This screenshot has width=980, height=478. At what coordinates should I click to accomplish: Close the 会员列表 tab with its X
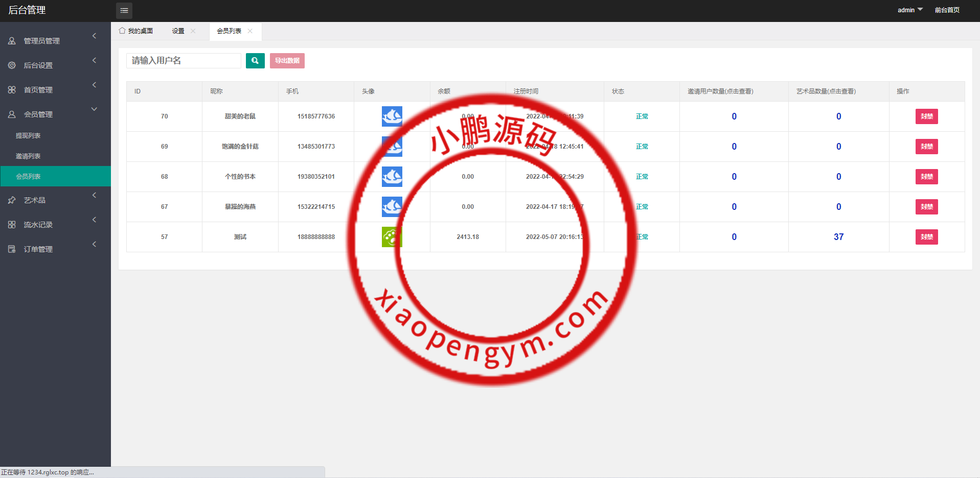pos(250,31)
